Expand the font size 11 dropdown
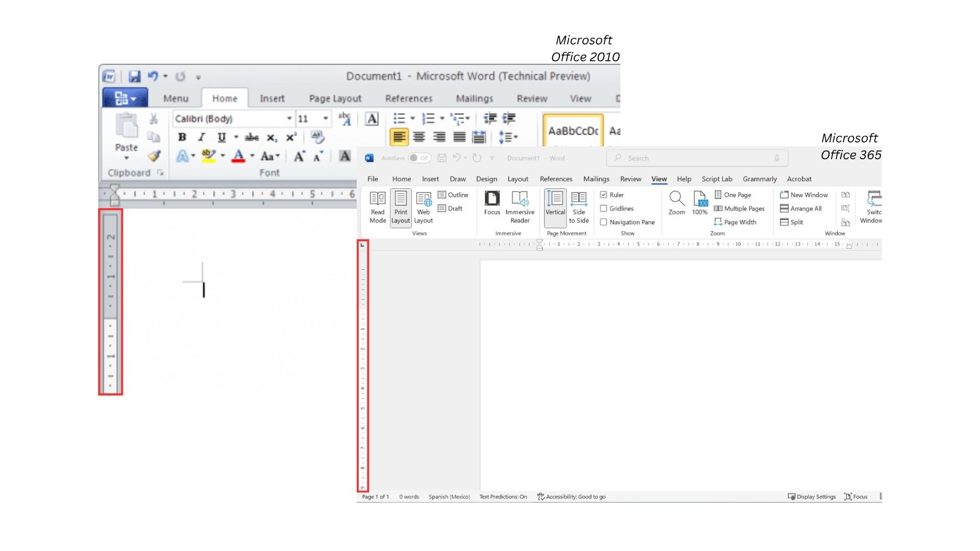The image size is (980, 551). [x=325, y=118]
